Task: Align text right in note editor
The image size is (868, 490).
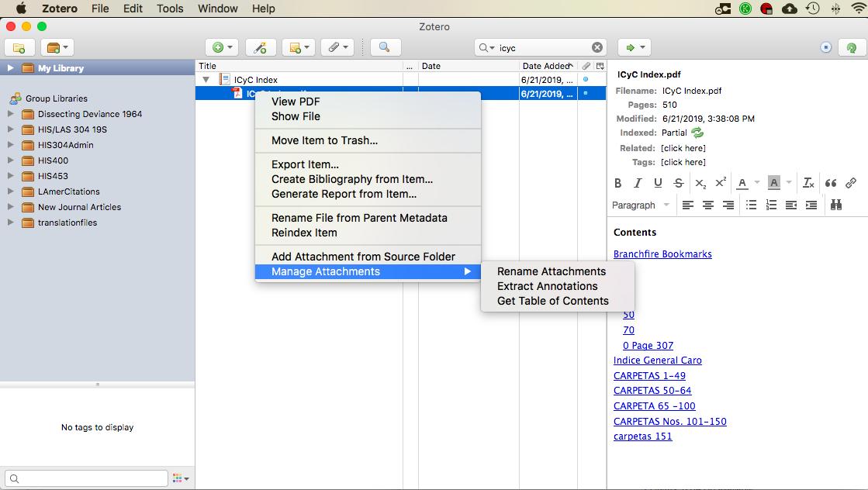Action: click(x=728, y=205)
